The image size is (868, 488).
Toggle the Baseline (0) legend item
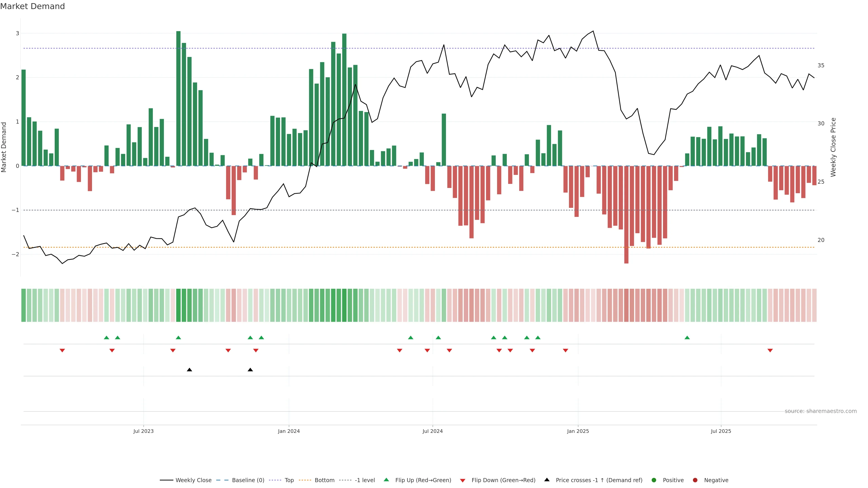248,480
